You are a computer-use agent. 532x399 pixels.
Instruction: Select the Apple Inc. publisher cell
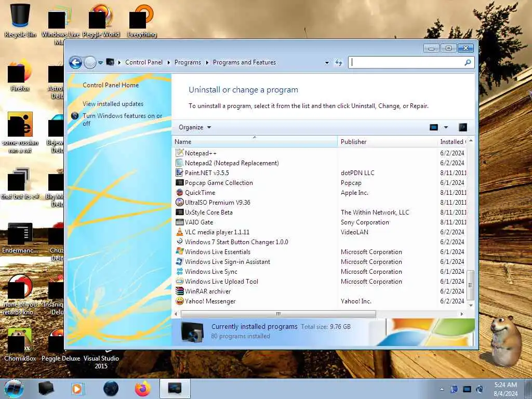coord(354,192)
